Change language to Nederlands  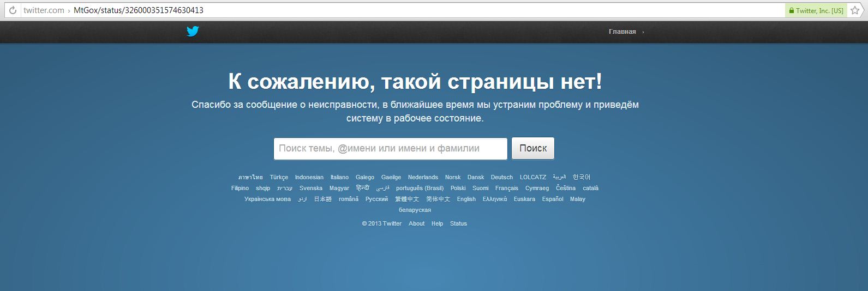tap(423, 177)
